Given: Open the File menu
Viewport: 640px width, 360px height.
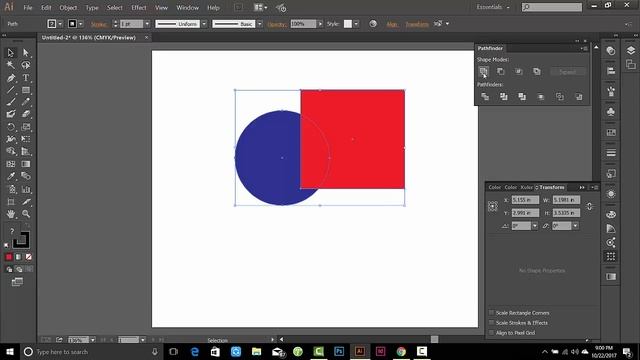Looking at the screenshot, I should pos(28,8).
